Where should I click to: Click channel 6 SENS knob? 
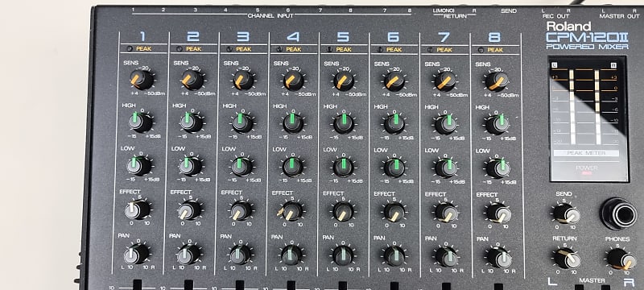tap(394, 81)
